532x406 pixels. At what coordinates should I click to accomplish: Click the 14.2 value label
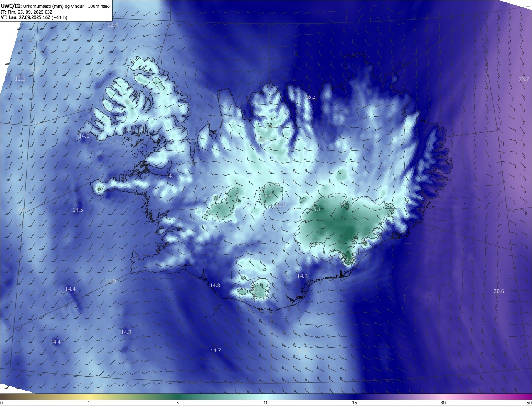126,332
